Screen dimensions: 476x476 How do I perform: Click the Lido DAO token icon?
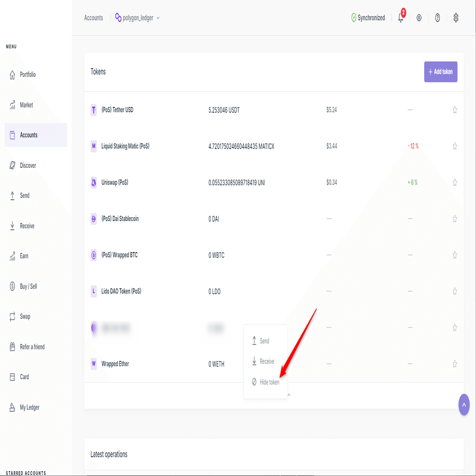[x=94, y=291]
